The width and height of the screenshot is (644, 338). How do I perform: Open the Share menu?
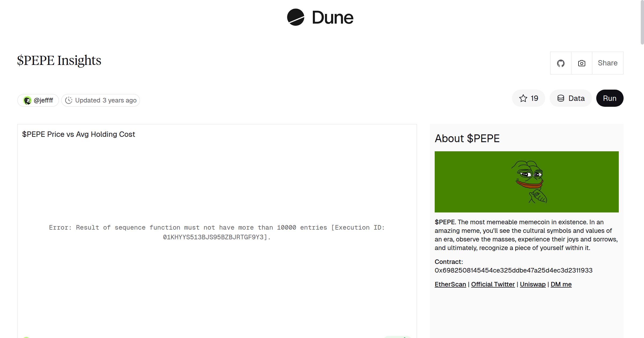[608, 63]
